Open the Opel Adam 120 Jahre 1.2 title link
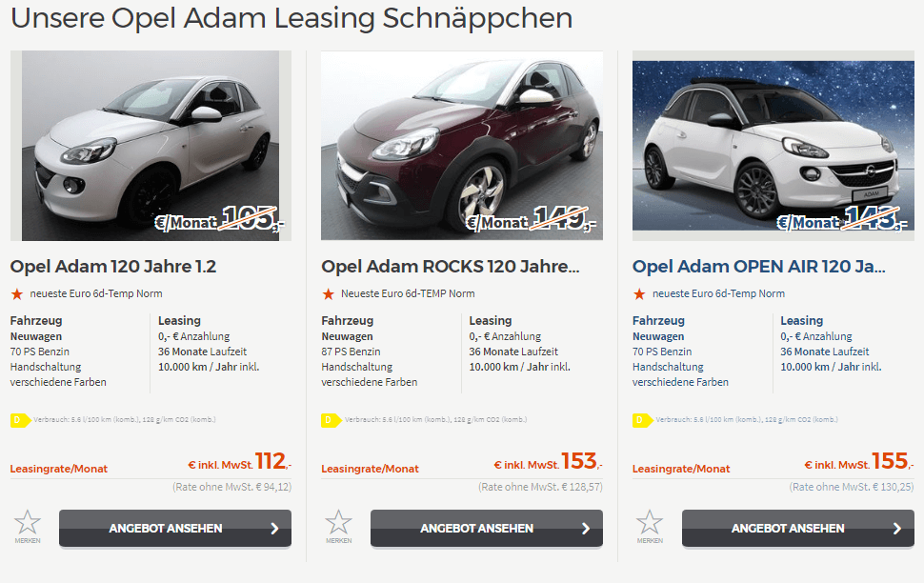Screen dimensions: 924x583 point(113,267)
